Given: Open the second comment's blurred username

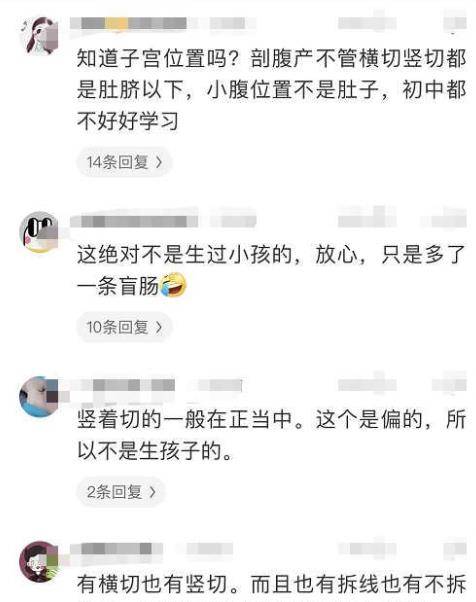Looking at the screenshot, I should (x=134, y=222).
